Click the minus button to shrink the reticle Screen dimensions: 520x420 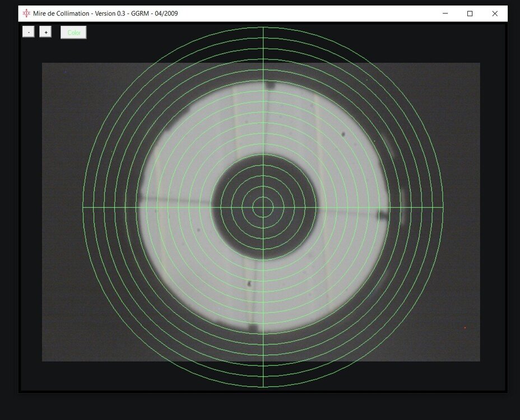tap(28, 32)
